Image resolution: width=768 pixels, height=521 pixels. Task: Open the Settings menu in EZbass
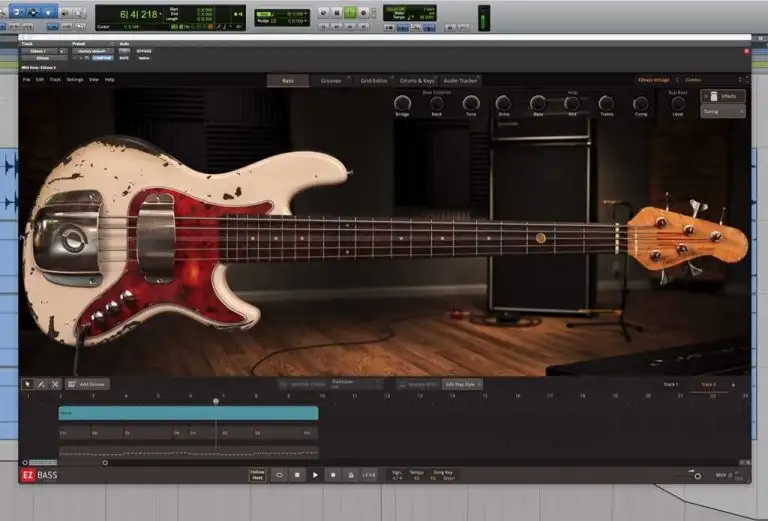[x=74, y=79]
